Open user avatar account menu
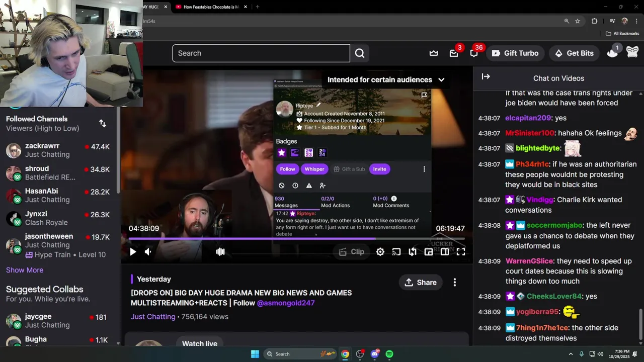Viewport: 644px width, 362px height. tap(632, 52)
